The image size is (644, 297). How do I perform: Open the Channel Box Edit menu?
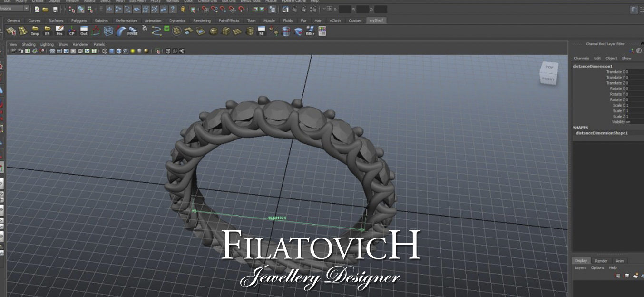[x=597, y=58]
